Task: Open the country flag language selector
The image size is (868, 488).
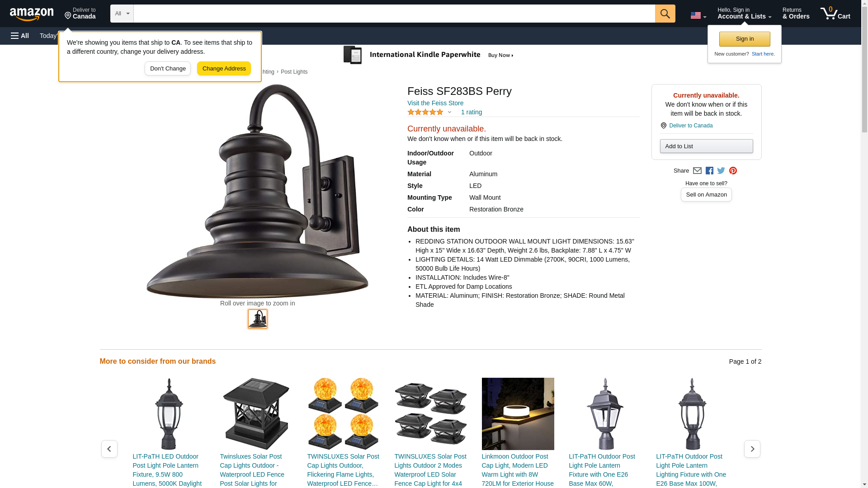Action: tap(698, 15)
